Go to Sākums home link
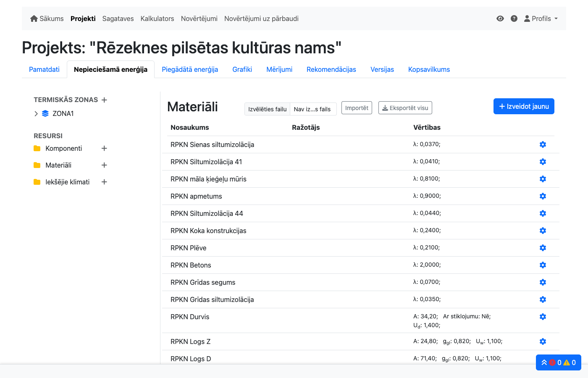Viewport: 588px width, 378px height. pyautogui.click(x=47, y=18)
